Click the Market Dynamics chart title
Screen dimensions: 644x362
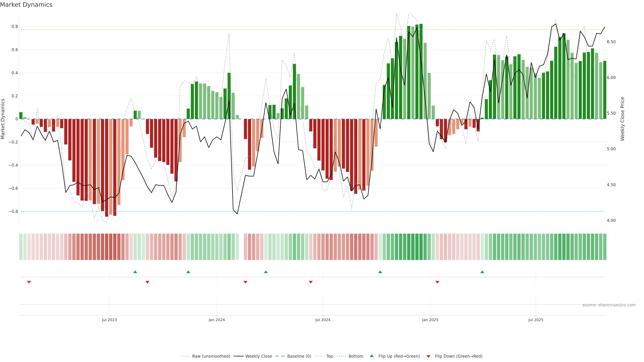click(x=26, y=5)
